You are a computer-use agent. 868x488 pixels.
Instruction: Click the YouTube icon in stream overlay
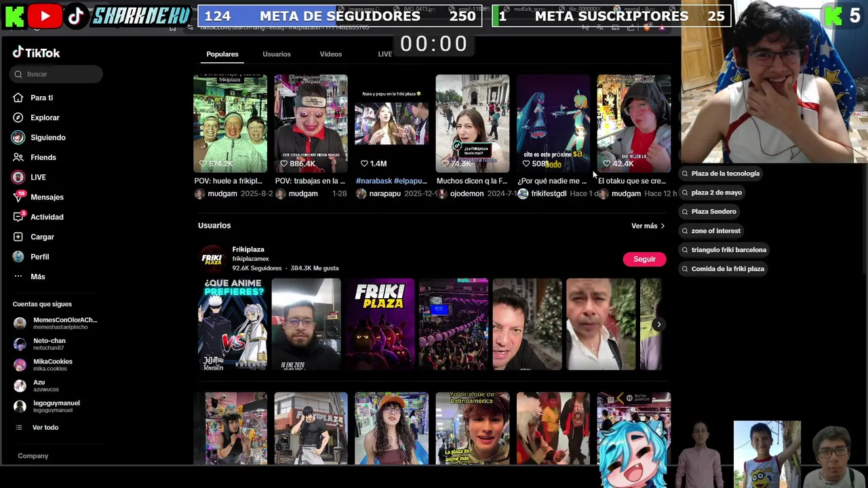45,16
